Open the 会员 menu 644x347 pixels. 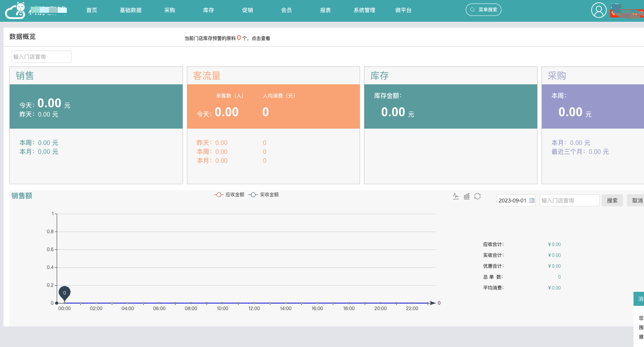coord(287,10)
